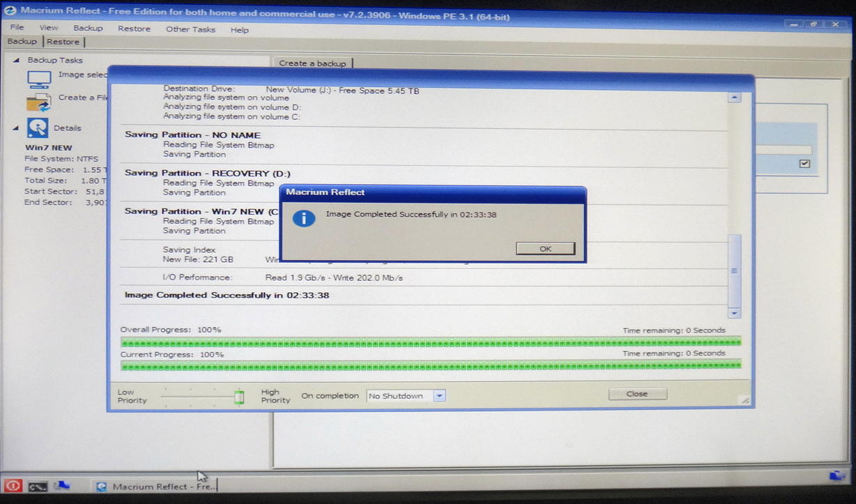Click the I/O Performance log line

[x=283, y=277]
